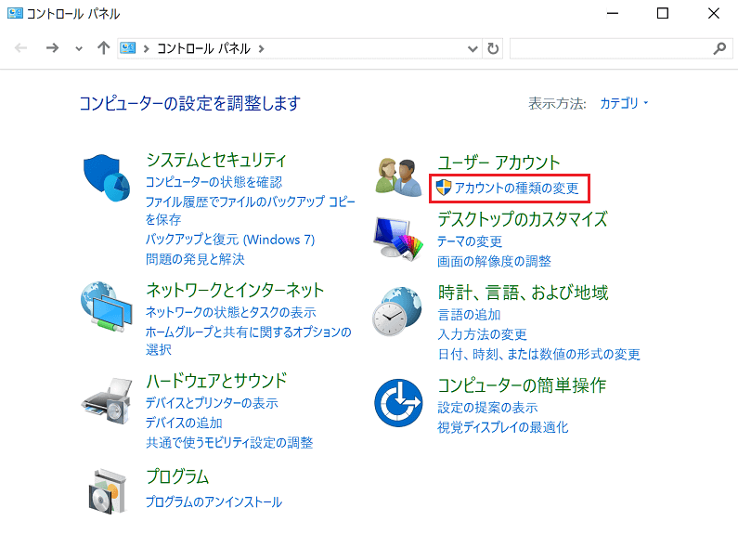
Task: Open デスクトップのカスタマイズ category
Action: pyautogui.click(x=523, y=219)
